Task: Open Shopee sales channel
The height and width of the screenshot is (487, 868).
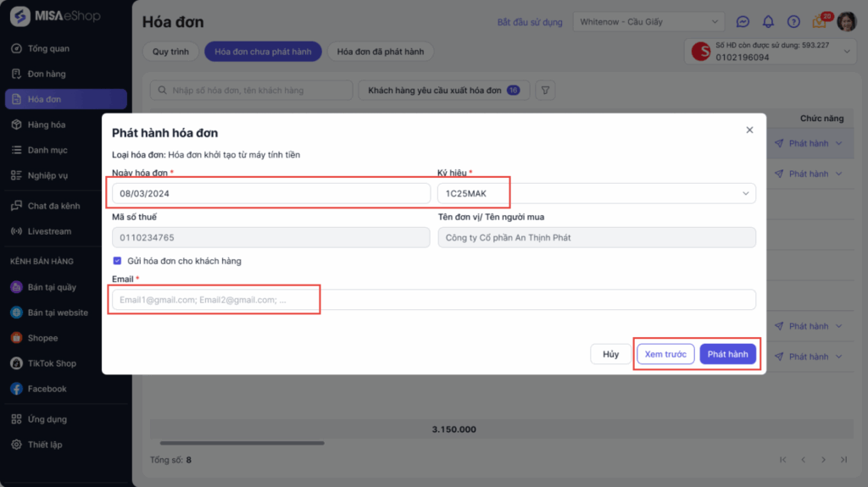Action: point(42,338)
